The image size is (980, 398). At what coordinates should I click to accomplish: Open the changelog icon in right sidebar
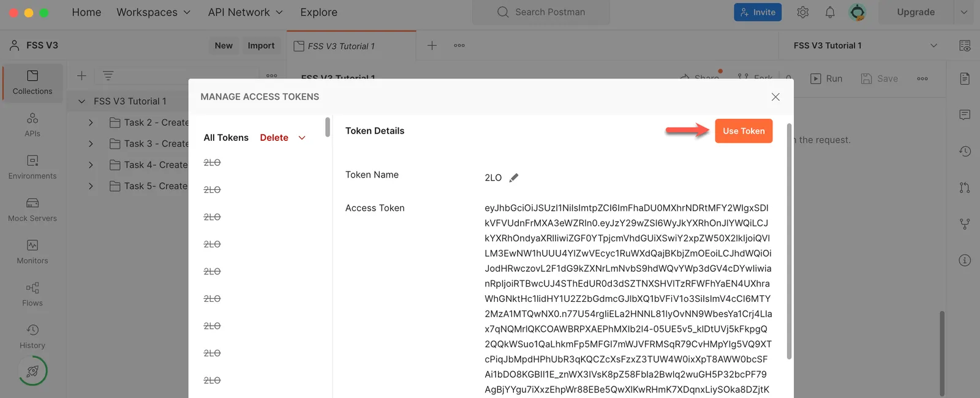click(965, 151)
